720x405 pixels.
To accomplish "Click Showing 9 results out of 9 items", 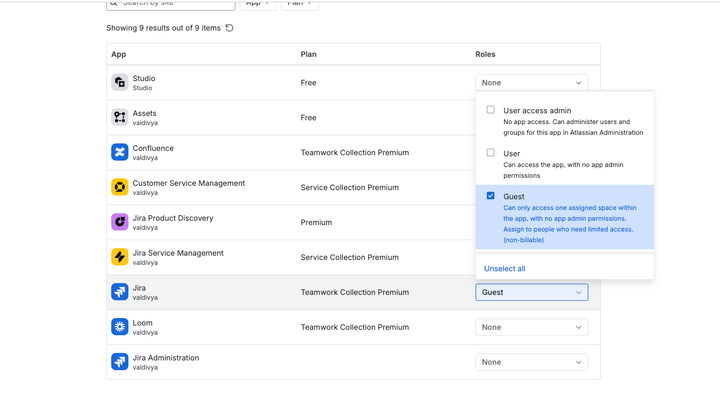I will 163,28.
